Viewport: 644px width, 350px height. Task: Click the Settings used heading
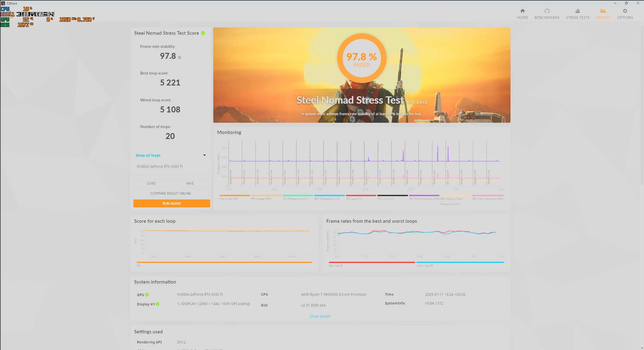point(148,332)
